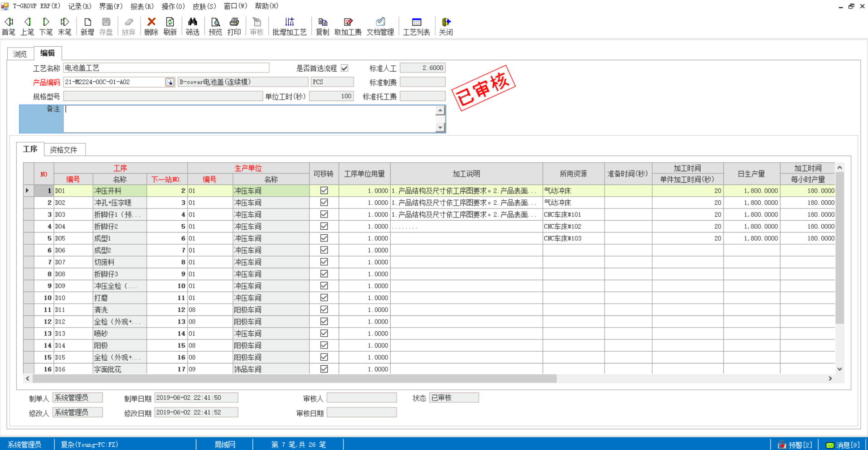The image size is (868, 450).
Task: Open 文档管理 document management
Action: click(x=380, y=26)
